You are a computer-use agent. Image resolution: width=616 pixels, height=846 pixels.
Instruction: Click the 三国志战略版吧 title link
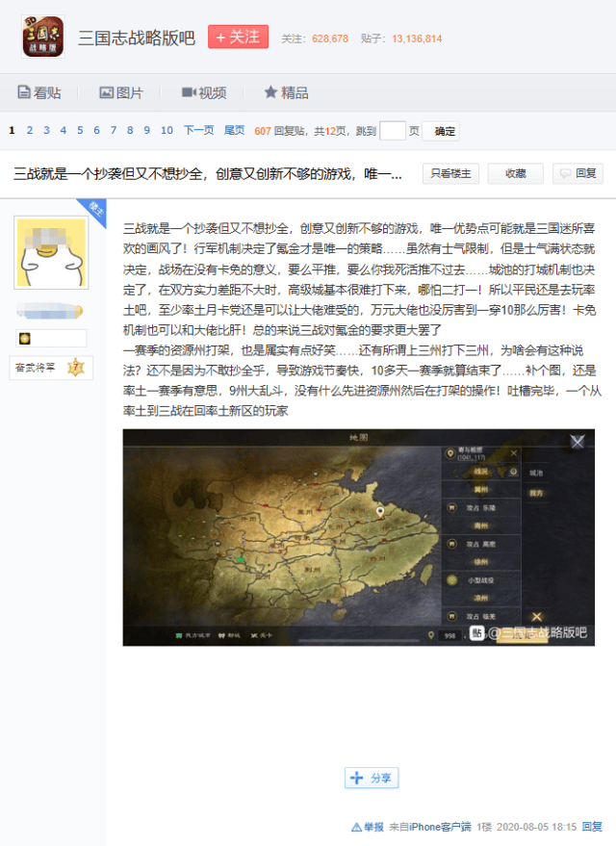coord(137,38)
